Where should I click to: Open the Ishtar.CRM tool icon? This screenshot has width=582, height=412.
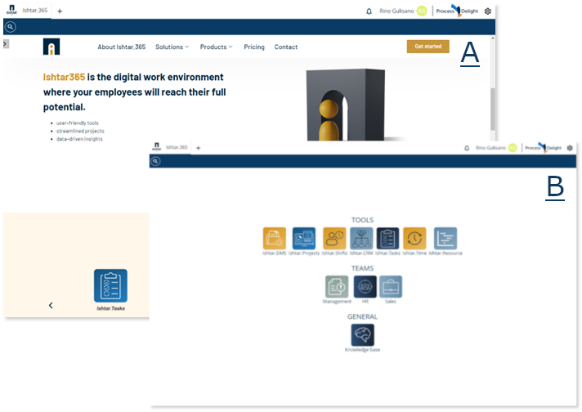pos(361,238)
